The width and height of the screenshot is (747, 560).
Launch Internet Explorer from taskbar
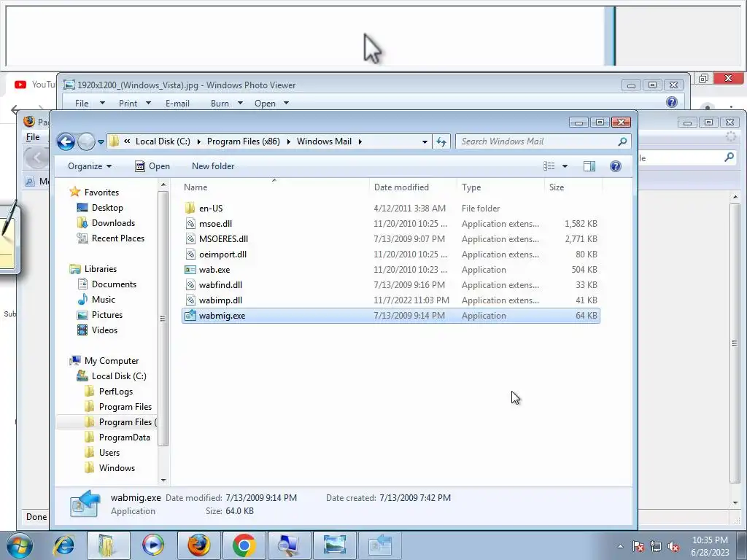click(x=63, y=545)
